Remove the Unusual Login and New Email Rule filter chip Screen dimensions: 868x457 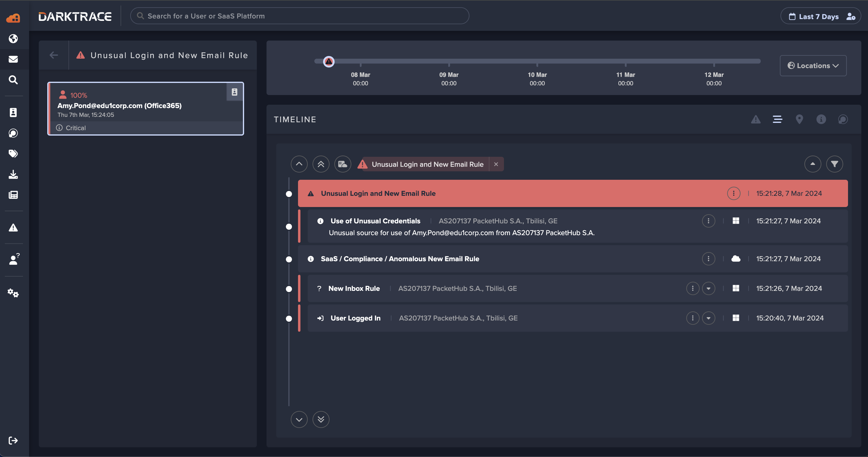pos(496,164)
